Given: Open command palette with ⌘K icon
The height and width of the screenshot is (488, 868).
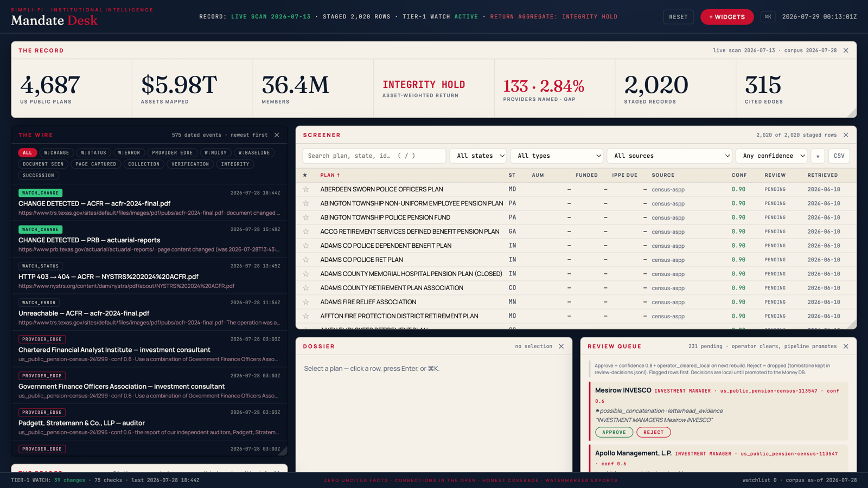Looking at the screenshot, I should pyautogui.click(x=768, y=17).
